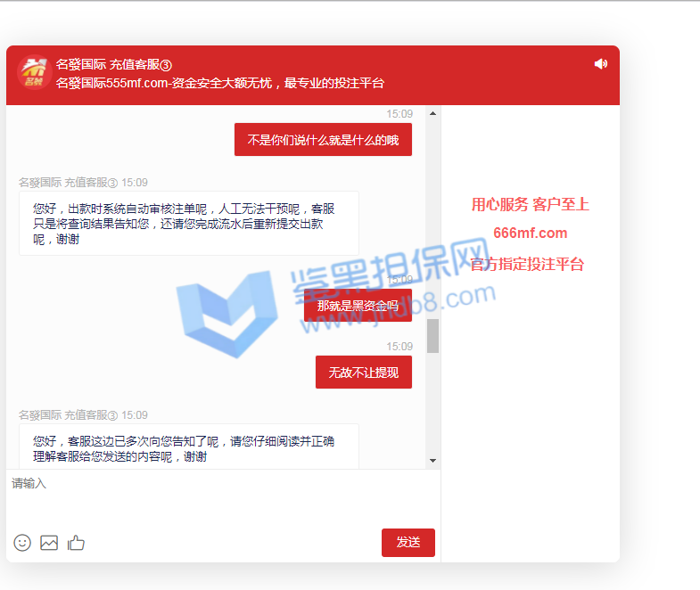
Task: Click the 发送 send button
Action: point(408,542)
